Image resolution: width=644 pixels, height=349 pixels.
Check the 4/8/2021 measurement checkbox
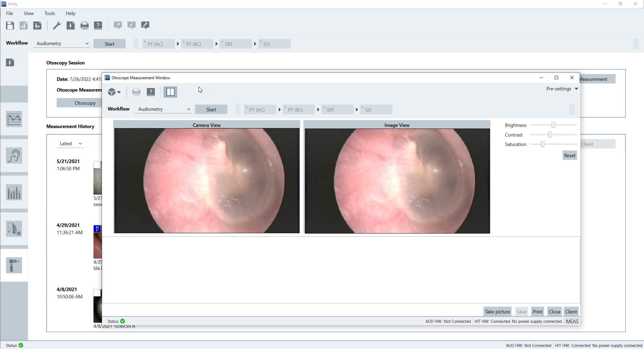point(97,293)
